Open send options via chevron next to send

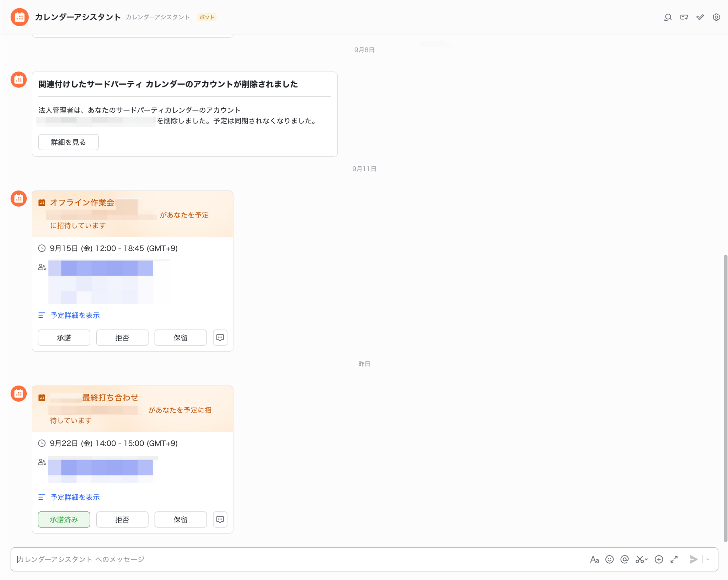707,559
